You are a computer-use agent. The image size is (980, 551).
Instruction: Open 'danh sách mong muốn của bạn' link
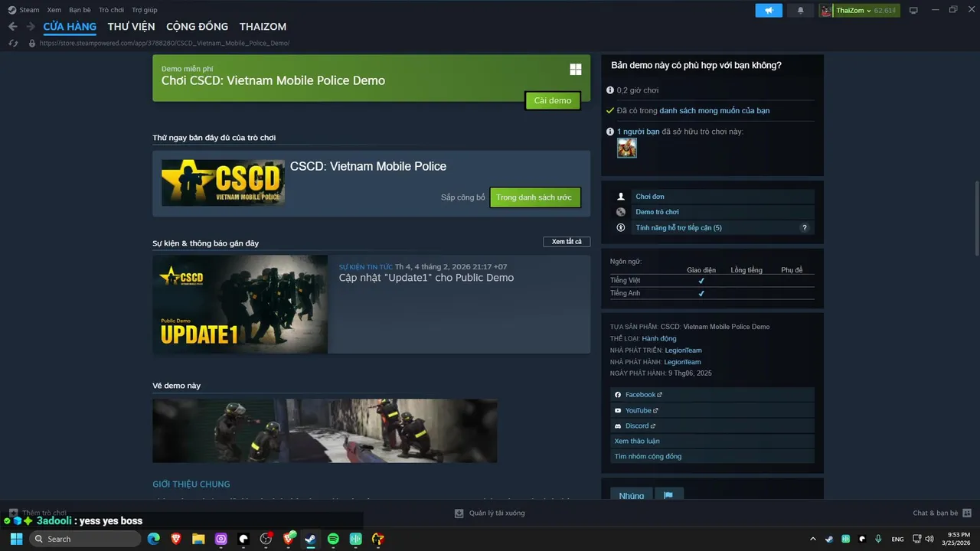714,111
